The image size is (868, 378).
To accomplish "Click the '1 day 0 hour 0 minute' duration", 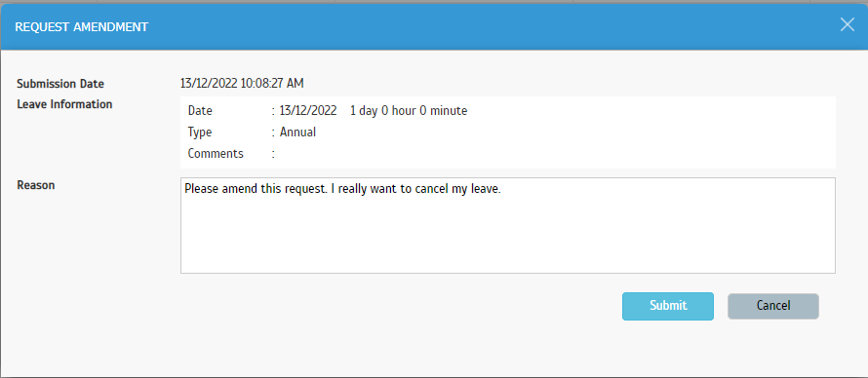I will (409, 110).
